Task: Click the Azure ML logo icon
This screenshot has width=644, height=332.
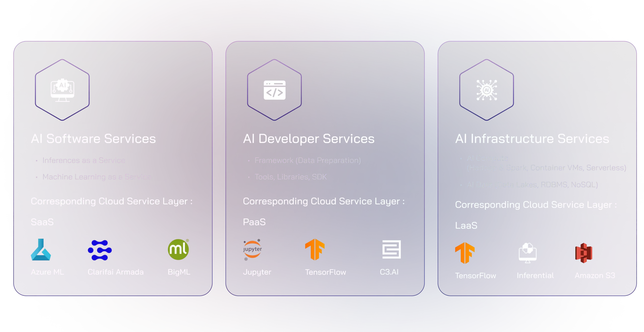Action: (x=41, y=250)
